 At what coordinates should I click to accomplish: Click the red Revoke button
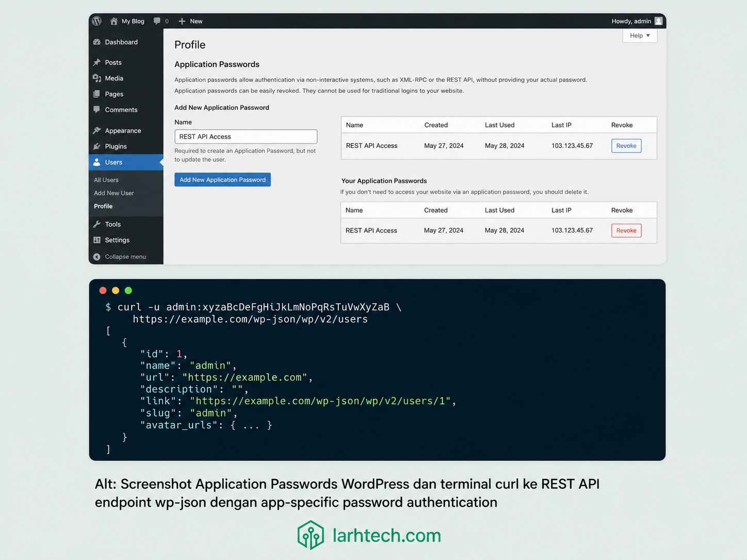tap(626, 230)
